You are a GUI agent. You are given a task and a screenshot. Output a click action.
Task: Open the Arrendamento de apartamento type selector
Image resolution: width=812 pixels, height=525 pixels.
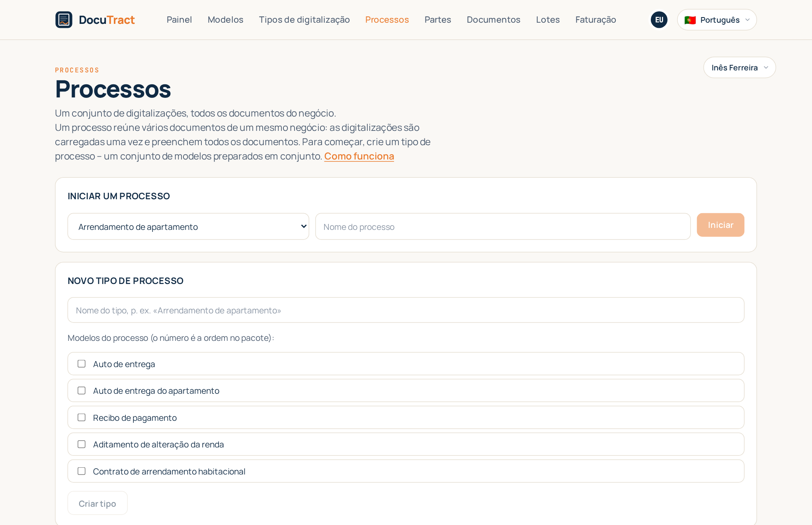(x=188, y=227)
